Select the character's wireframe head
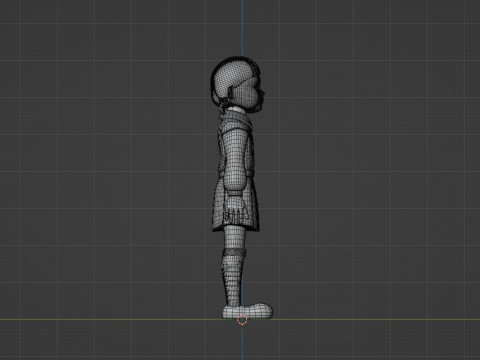Image resolution: width=480 pixels, height=360 pixels. (x=237, y=85)
